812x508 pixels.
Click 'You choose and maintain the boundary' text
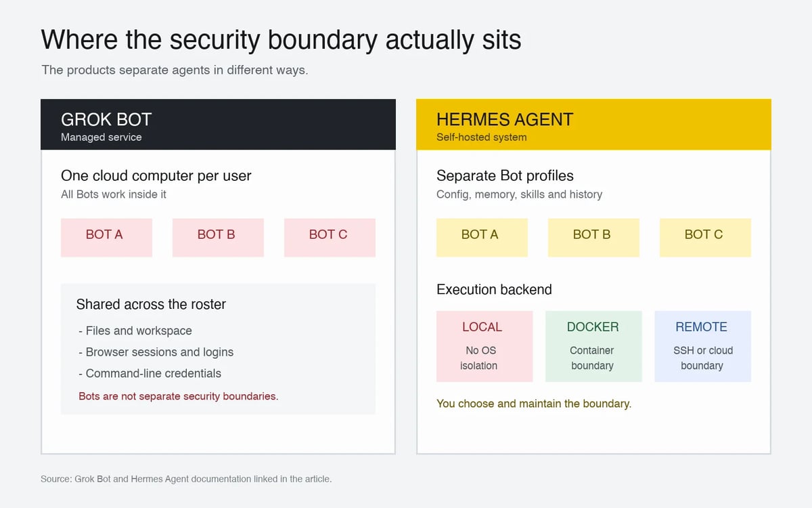(534, 404)
